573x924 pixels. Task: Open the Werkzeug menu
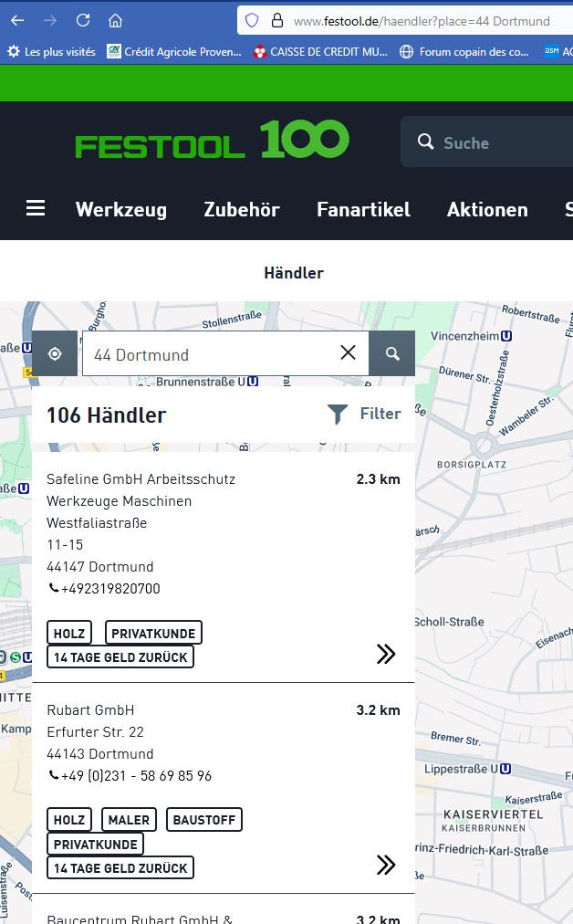(121, 210)
